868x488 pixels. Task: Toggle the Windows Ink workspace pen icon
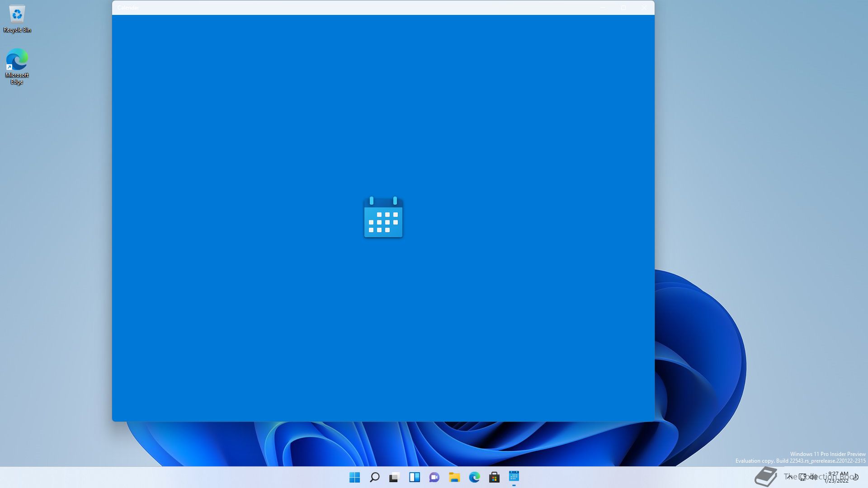click(856, 477)
